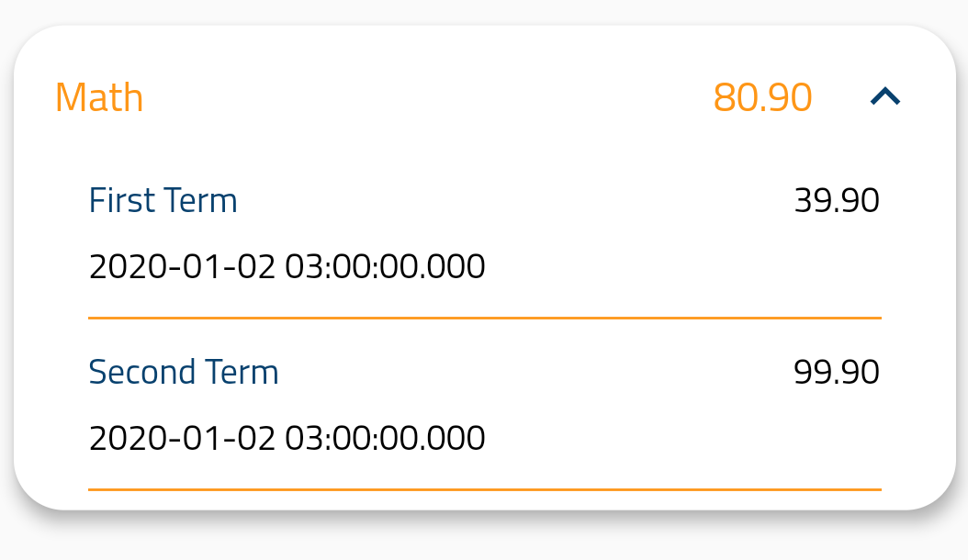Click the Second Term timestamp
968x560 pixels.
pos(287,438)
